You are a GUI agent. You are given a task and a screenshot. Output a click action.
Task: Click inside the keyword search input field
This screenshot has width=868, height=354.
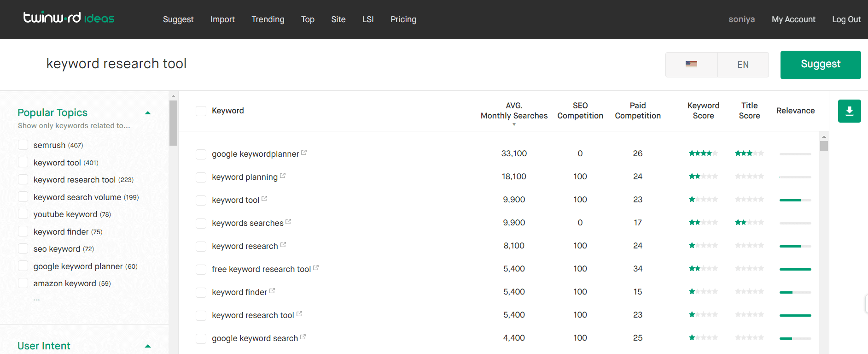coord(322,64)
